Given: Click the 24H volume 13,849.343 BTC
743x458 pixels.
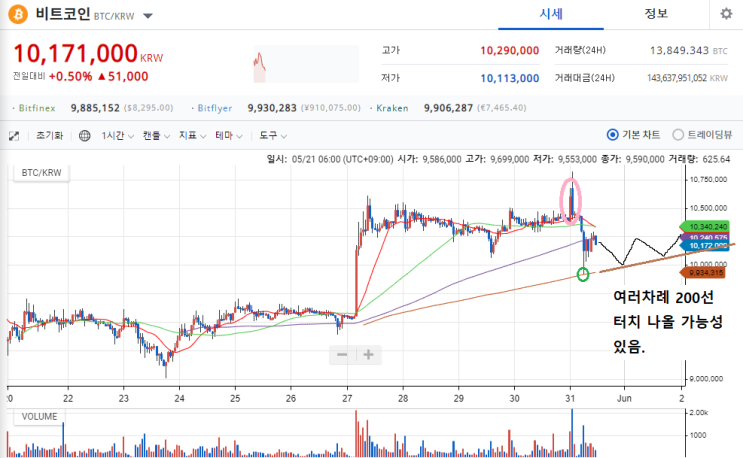Looking at the screenshot, I should (x=688, y=51).
